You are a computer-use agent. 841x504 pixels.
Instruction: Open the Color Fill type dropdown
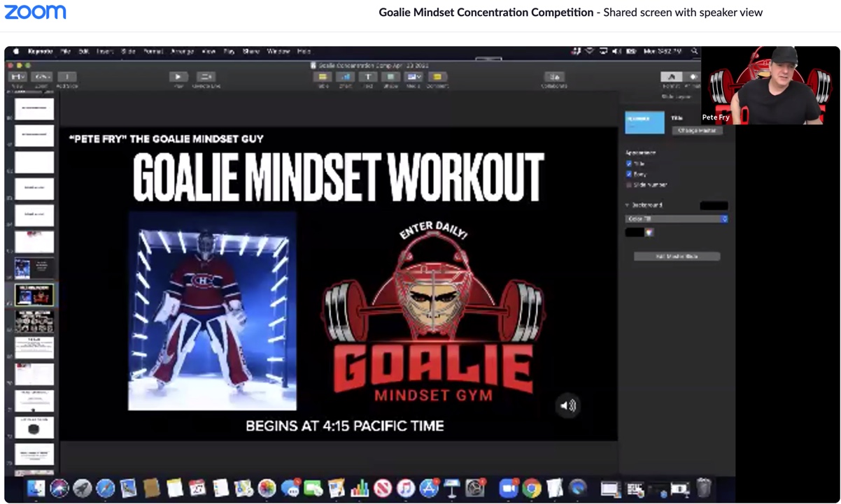(677, 219)
